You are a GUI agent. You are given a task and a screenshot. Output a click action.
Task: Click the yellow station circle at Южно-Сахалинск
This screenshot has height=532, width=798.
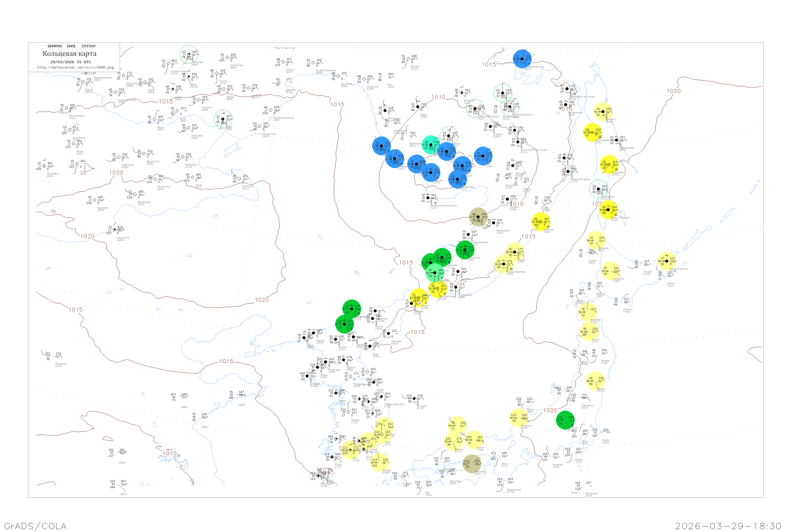pos(608,210)
